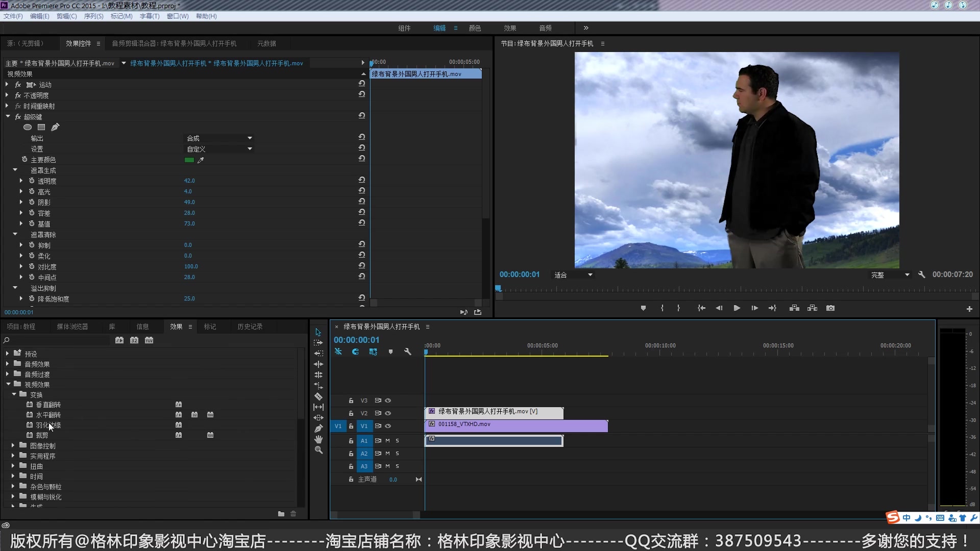Image resolution: width=980 pixels, height=551 pixels.
Task: Click the Export Frame camera icon
Action: pyautogui.click(x=830, y=308)
